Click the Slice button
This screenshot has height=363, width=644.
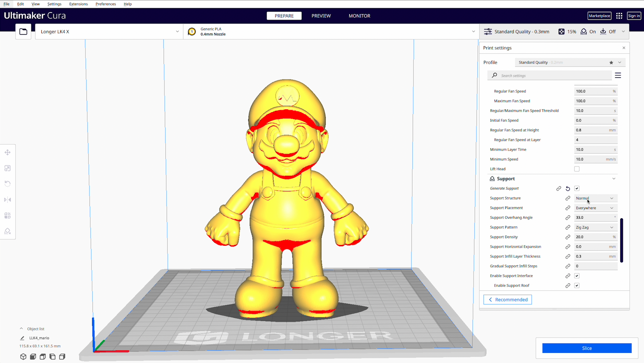click(x=587, y=348)
